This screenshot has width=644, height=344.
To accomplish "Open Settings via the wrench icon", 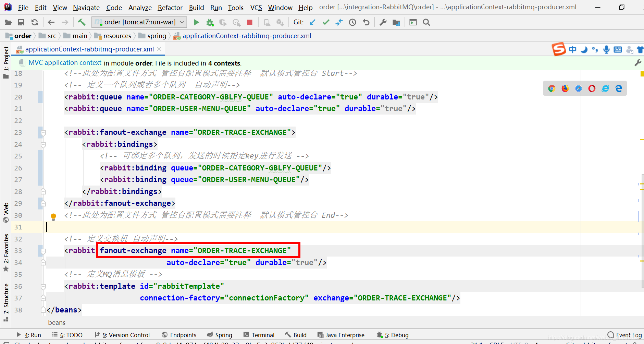I will pos(383,22).
